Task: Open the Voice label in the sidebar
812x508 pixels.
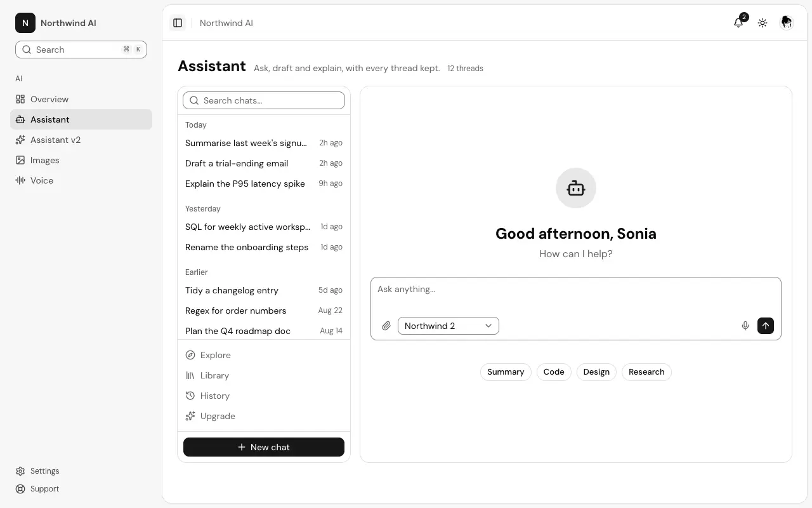Action: [x=42, y=180]
